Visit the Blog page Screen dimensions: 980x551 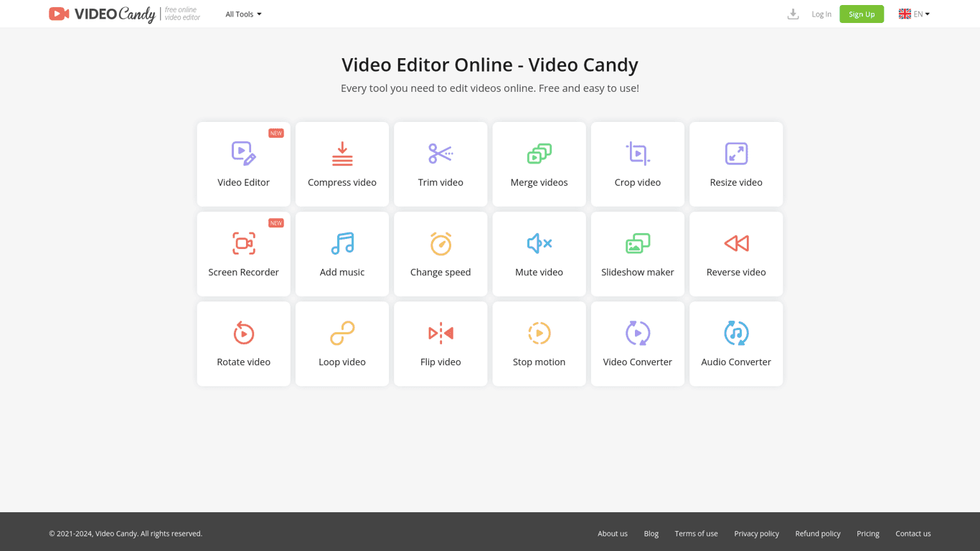tap(651, 533)
